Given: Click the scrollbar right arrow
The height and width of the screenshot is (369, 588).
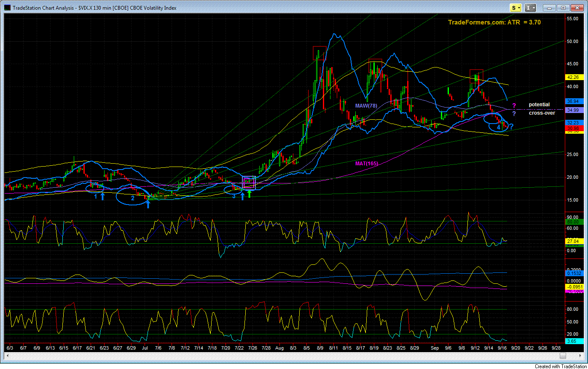Looking at the screenshot, I should [581, 356].
